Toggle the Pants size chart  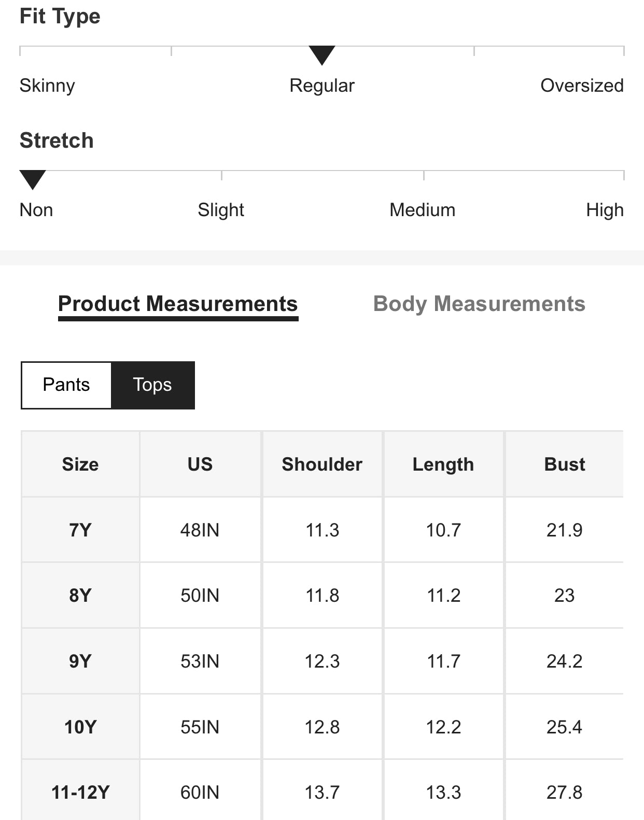66,385
